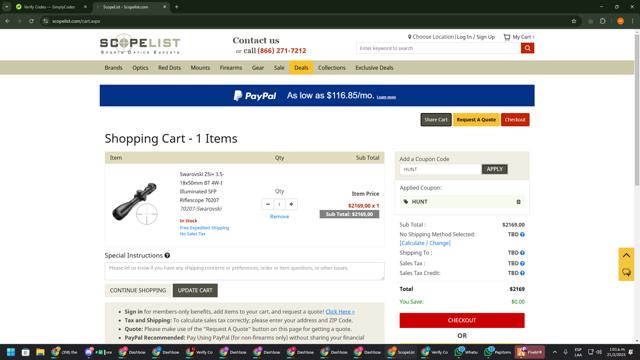Open the Windows Start menu
This screenshot has width=640, height=360.
click(11, 352)
